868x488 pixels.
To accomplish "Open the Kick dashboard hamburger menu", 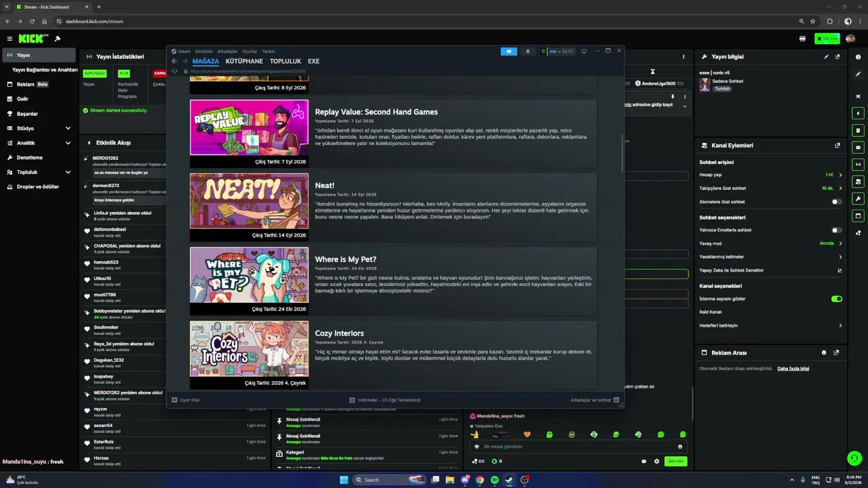I will pyautogui.click(x=9, y=39).
